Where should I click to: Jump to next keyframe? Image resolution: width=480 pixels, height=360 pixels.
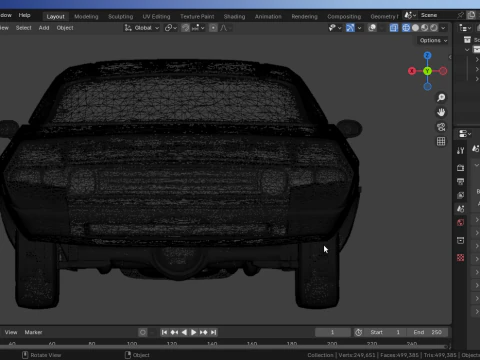coord(204,332)
